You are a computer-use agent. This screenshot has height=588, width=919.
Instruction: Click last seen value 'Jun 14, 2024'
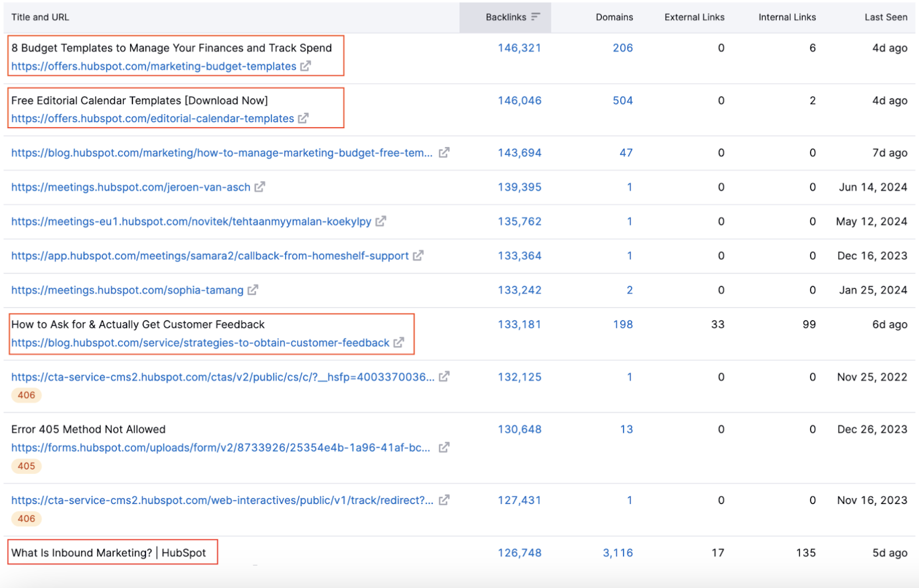(873, 187)
